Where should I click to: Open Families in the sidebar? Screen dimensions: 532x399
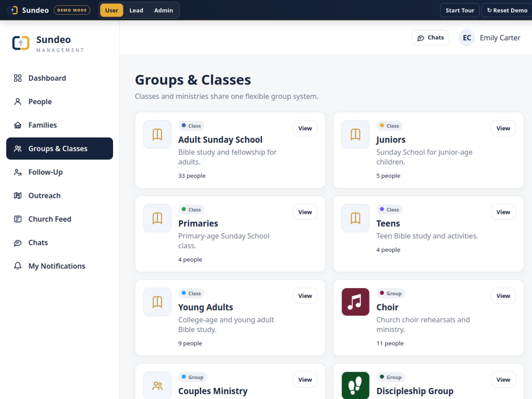[x=59, y=125]
